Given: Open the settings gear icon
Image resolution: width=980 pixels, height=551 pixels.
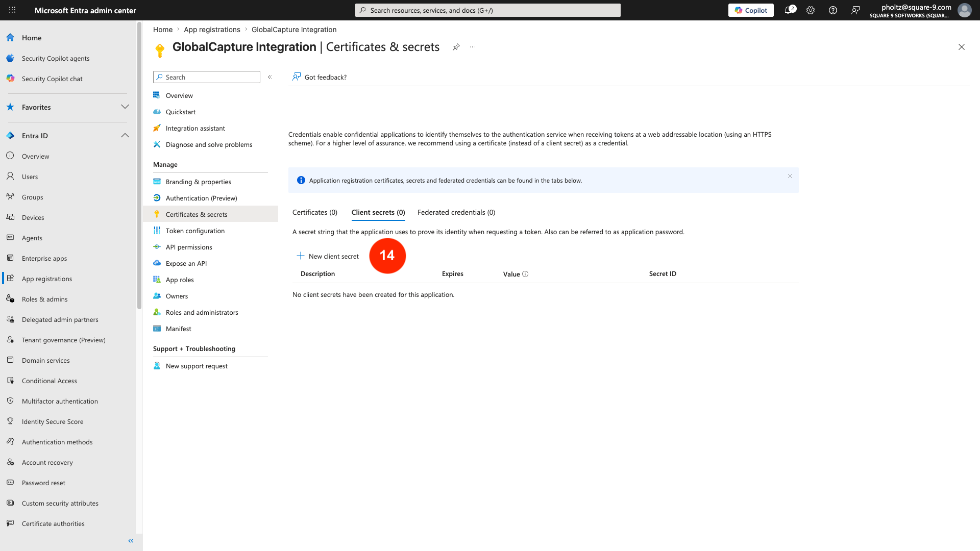Looking at the screenshot, I should (x=811, y=10).
